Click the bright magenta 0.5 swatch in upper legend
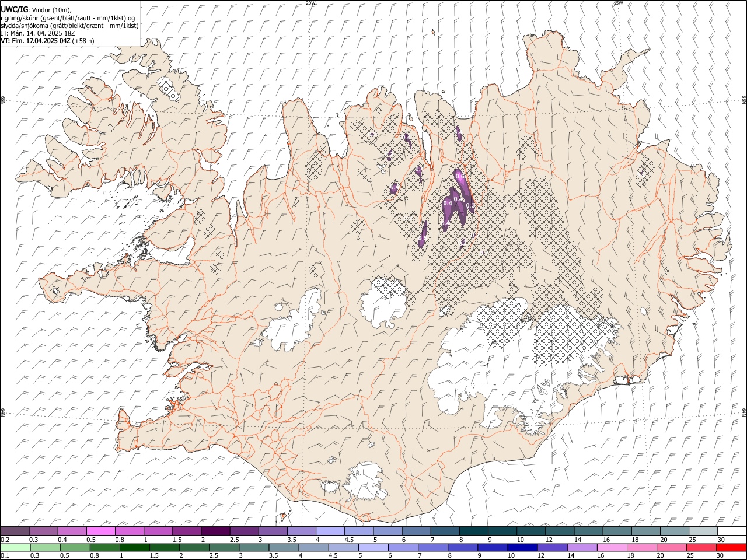This screenshot has height=560, width=747. click(x=101, y=531)
